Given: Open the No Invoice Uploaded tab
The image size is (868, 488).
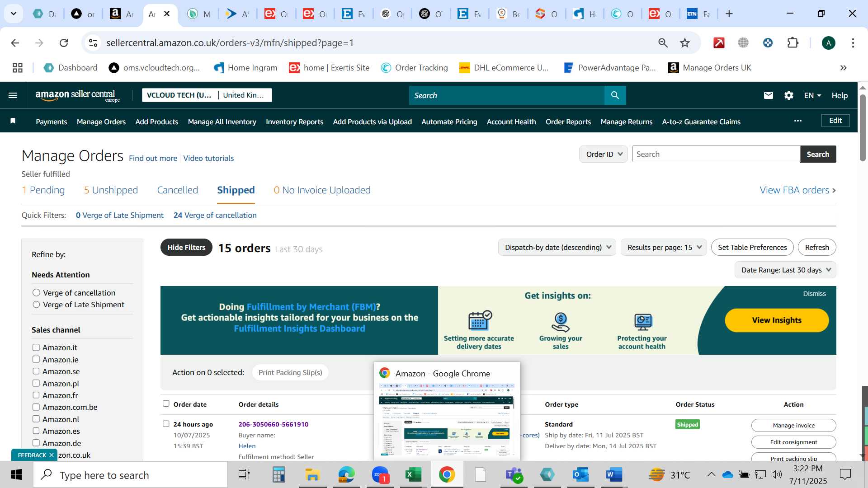Looking at the screenshot, I should 322,190.
